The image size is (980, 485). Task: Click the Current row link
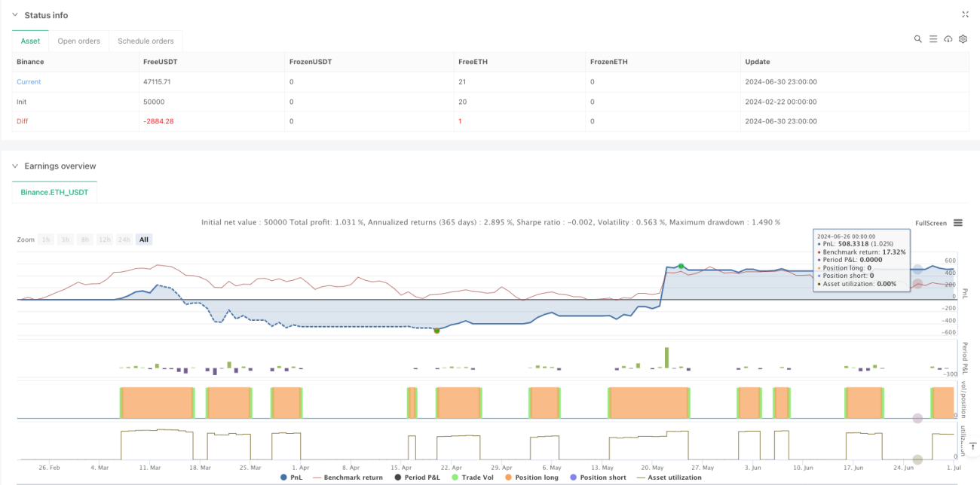(29, 82)
